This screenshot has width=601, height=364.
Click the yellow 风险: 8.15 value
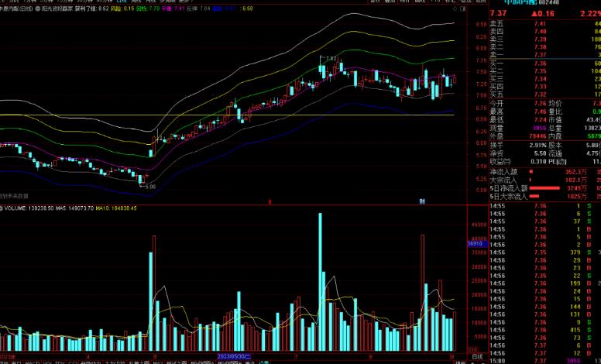(x=122, y=9)
